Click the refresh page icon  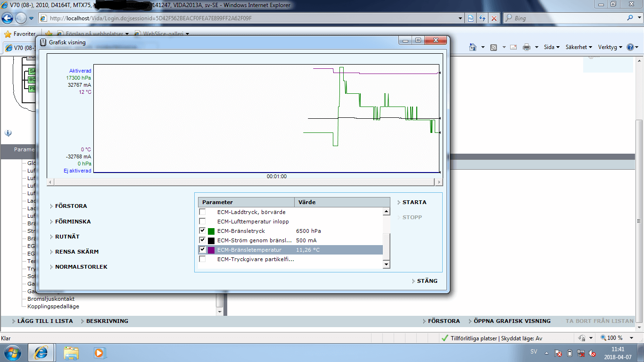click(x=482, y=18)
